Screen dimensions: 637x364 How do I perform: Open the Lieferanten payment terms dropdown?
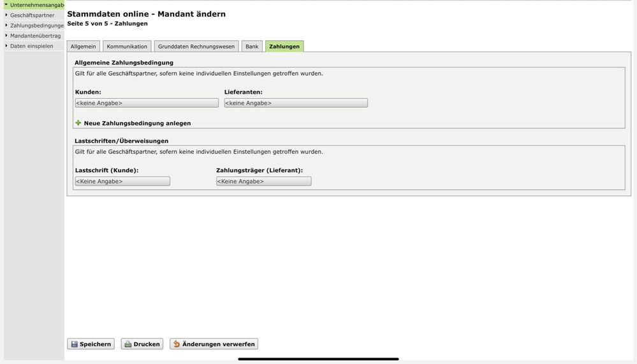pyautogui.click(x=296, y=103)
